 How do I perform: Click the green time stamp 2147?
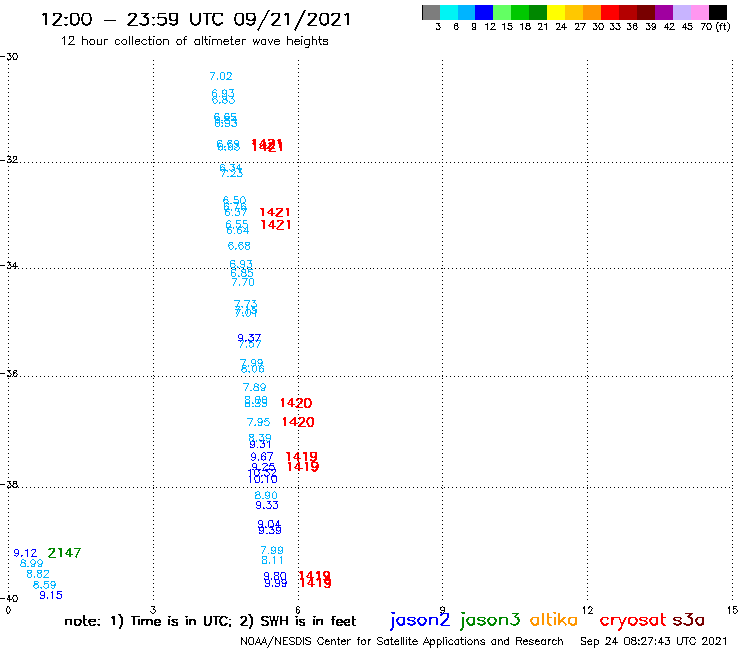click(x=64, y=553)
